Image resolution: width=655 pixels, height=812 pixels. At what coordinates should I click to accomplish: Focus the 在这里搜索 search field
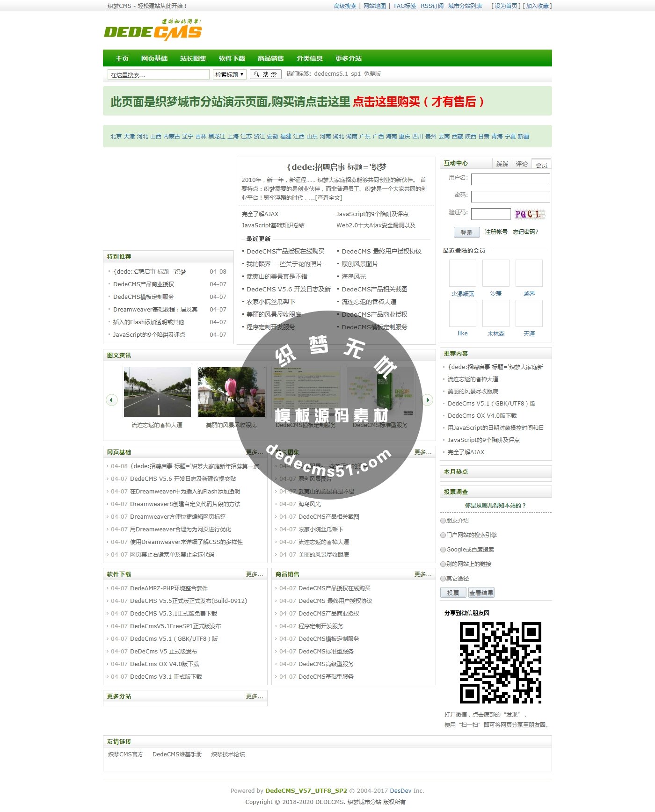click(159, 74)
